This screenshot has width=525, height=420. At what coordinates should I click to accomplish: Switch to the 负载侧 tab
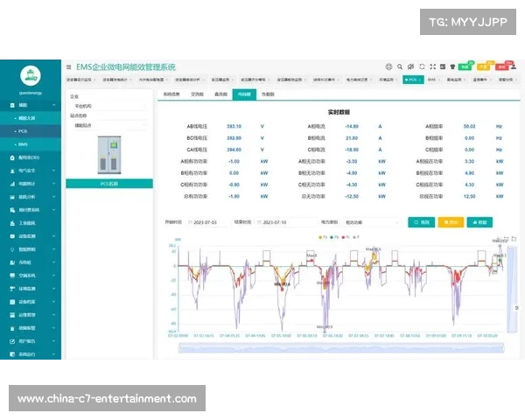point(268,93)
